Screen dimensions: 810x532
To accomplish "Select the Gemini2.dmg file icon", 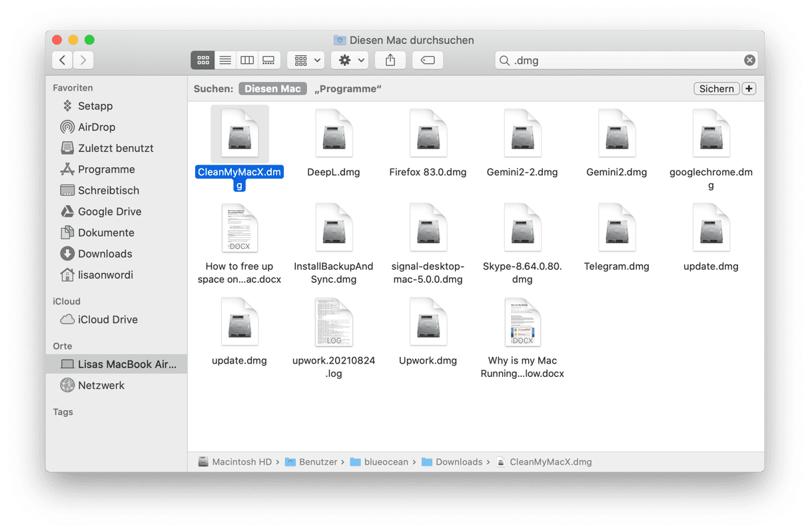I will pos(617,134).
